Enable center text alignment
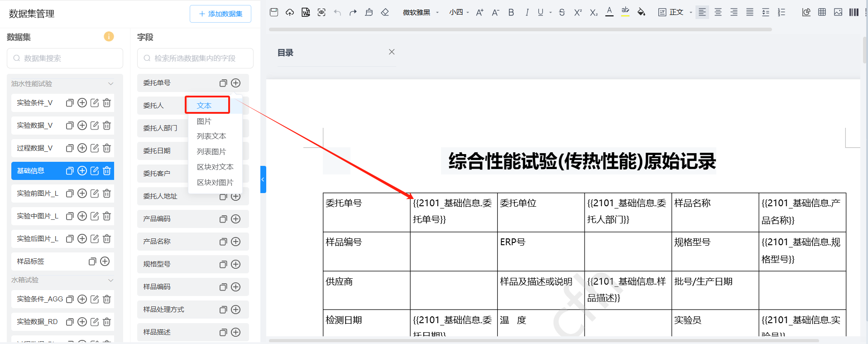The image size is (868, 344). point(718,12)
